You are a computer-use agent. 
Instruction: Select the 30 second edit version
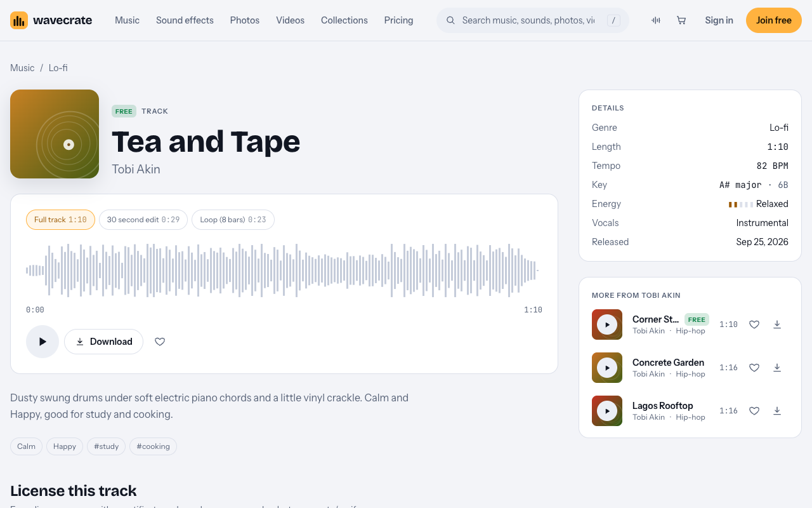pos(143,220)
